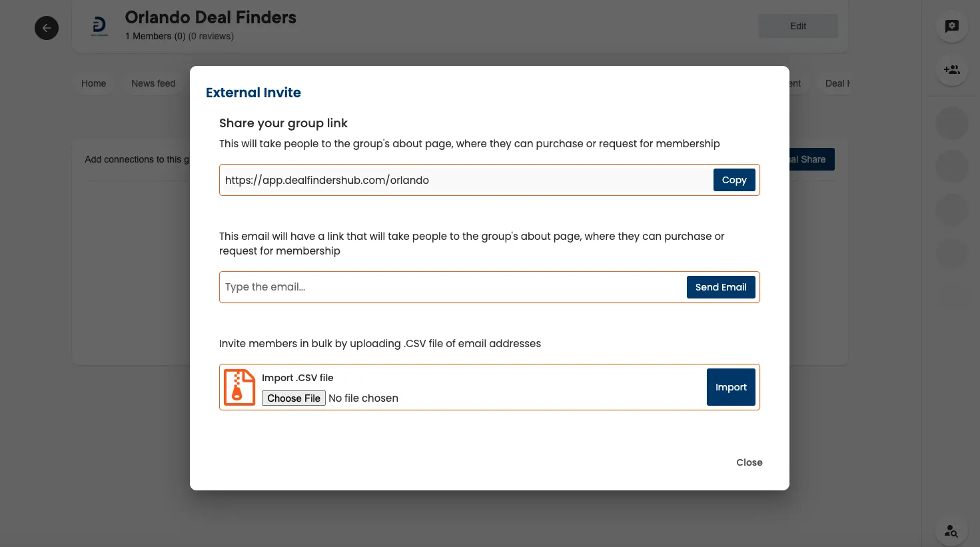Click the Invite members in bulk text
Viewport: 980px width, 547px height.
pos(380,344)
